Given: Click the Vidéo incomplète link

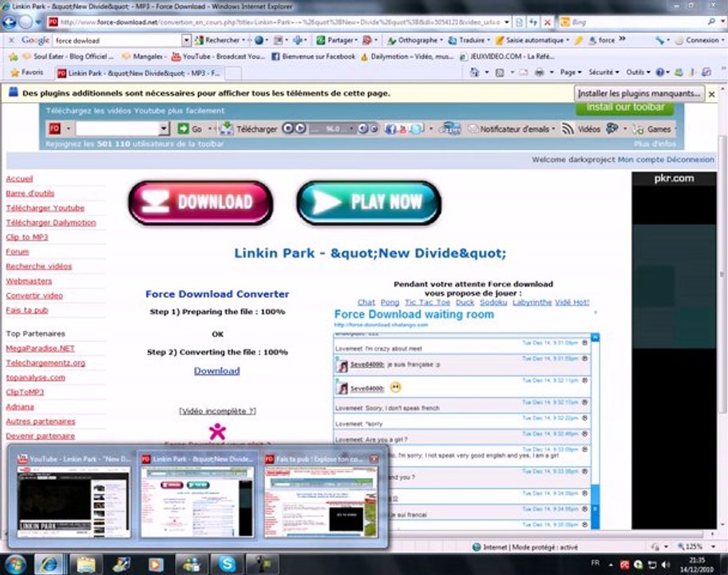Looking at the screenshot, I should tap(217, 411).
